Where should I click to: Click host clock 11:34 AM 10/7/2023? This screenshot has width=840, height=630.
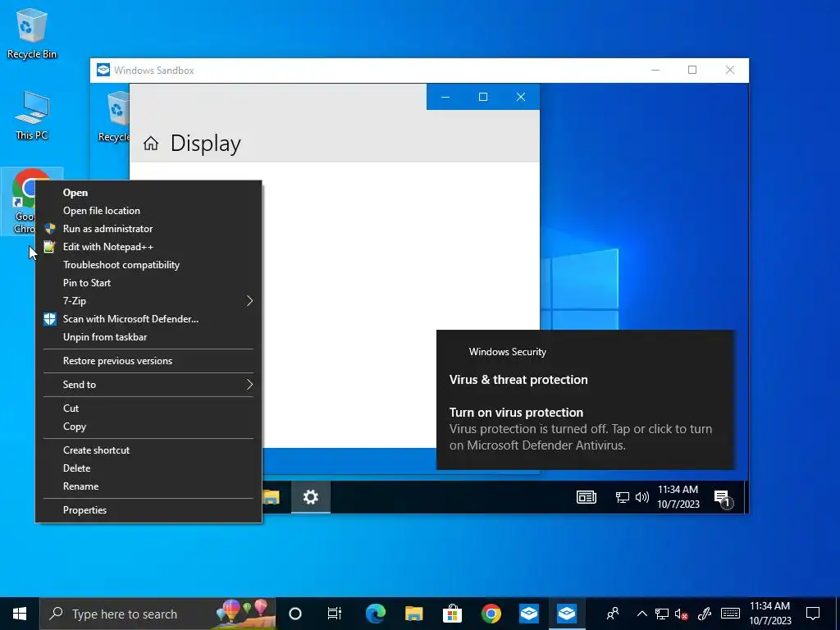[x=769, y=614]
